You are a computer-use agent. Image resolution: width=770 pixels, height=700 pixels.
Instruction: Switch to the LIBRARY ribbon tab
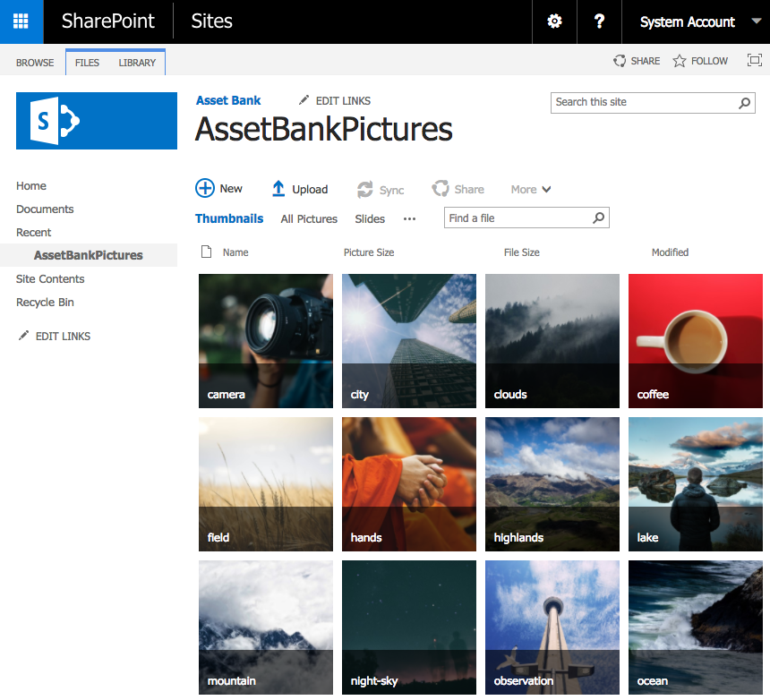click(x=136, y=63)
